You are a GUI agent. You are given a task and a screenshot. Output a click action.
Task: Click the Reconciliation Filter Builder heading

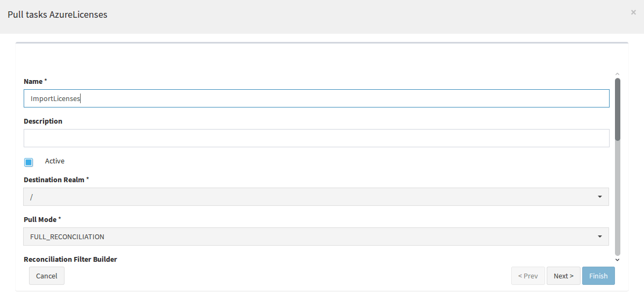point(70,260)
